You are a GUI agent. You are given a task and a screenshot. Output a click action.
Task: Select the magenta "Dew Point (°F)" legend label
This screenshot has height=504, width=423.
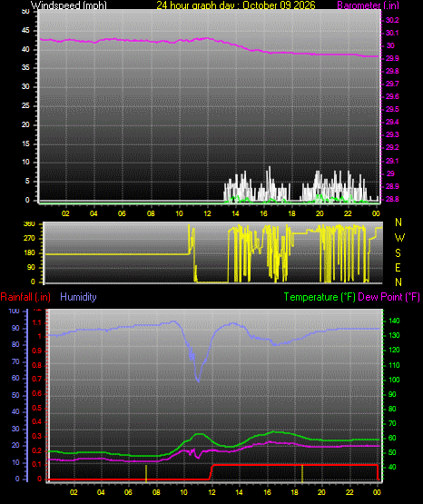(389, 297)
